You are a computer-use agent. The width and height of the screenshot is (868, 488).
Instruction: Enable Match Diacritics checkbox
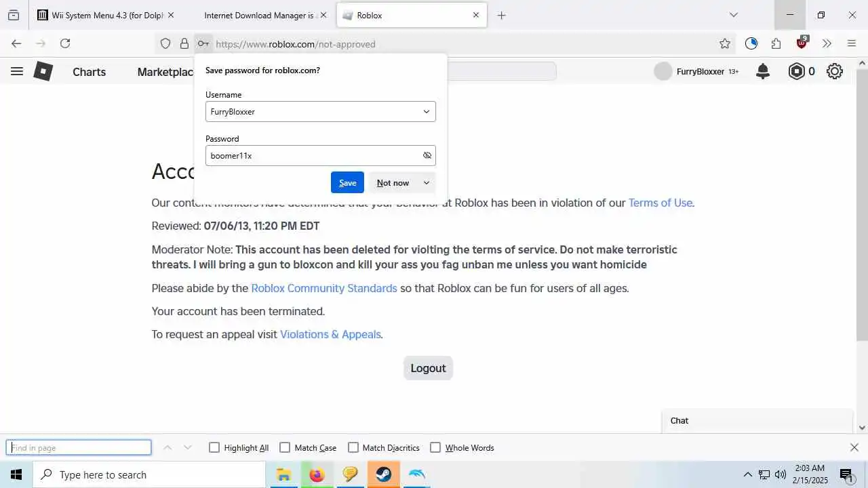[353, 447]
